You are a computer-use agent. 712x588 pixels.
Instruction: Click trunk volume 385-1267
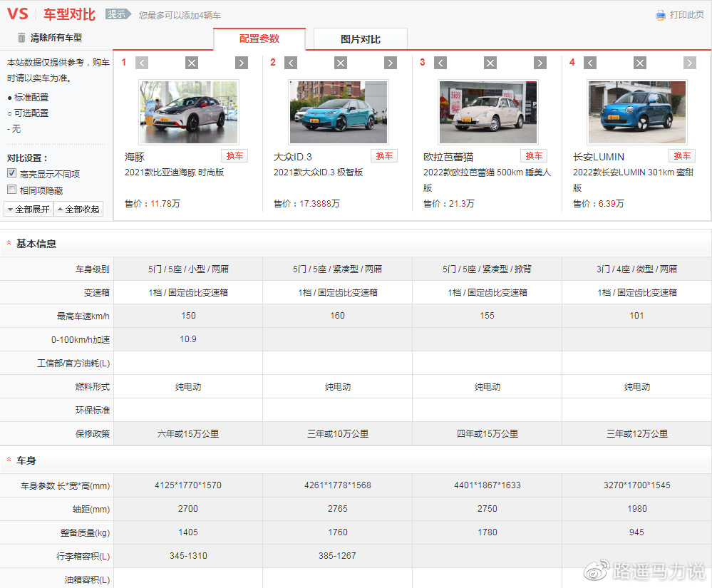pyautogui.click(x=337, y=556)
